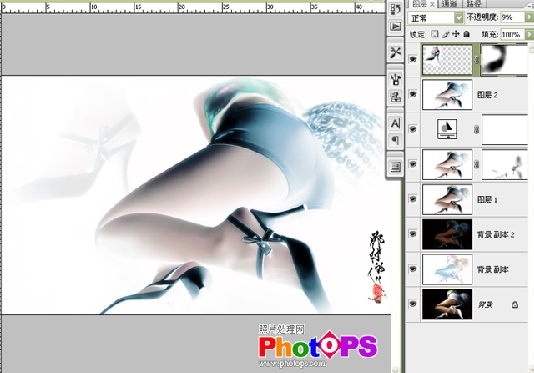The height and width of the screenshot is (373, 534).
Task: Open the Character panel 'A' icon
Action: point(395,124)
